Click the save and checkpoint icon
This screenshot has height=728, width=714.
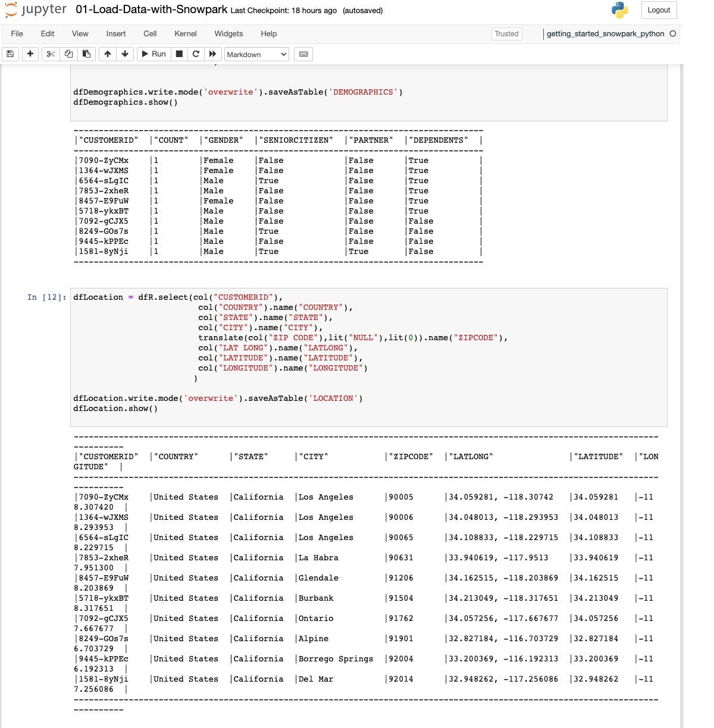(10, 54)
